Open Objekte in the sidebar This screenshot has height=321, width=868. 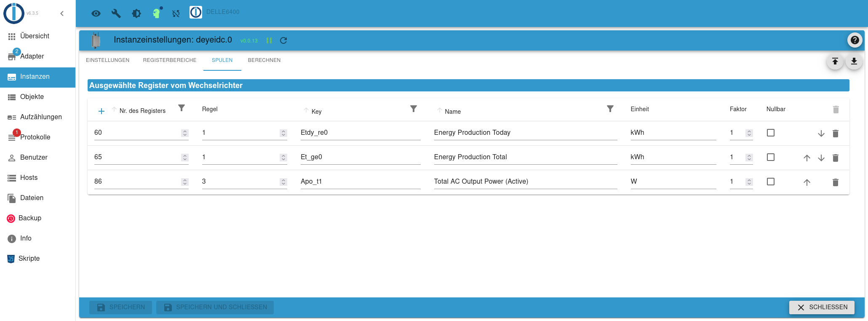tap(38, 97)
